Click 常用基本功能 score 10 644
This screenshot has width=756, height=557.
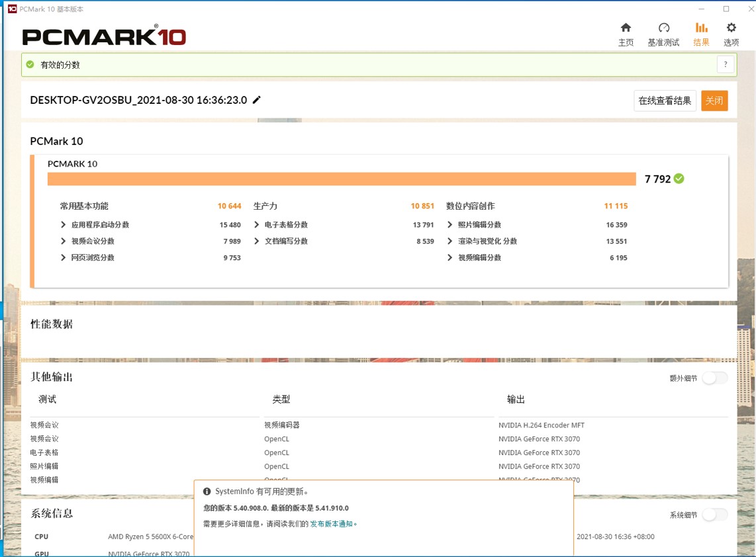click(229, 206)
